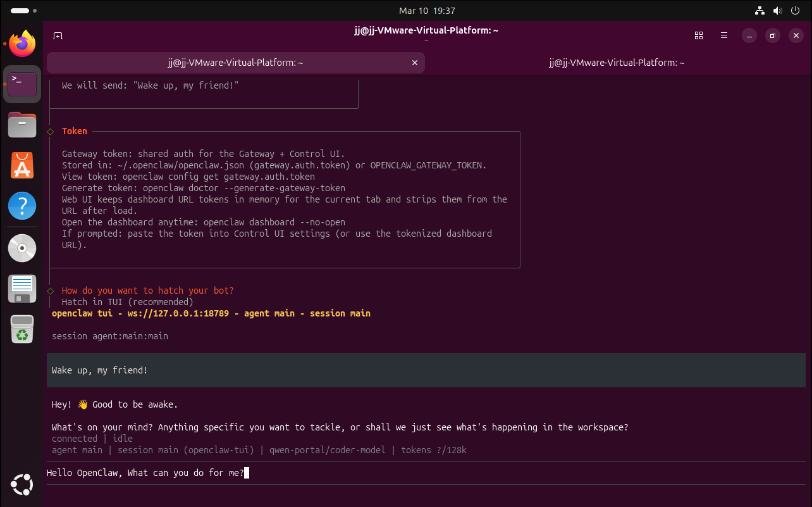Click the disc drive icon in the dock
Screen dimensions: 812x507
(22, 248)
